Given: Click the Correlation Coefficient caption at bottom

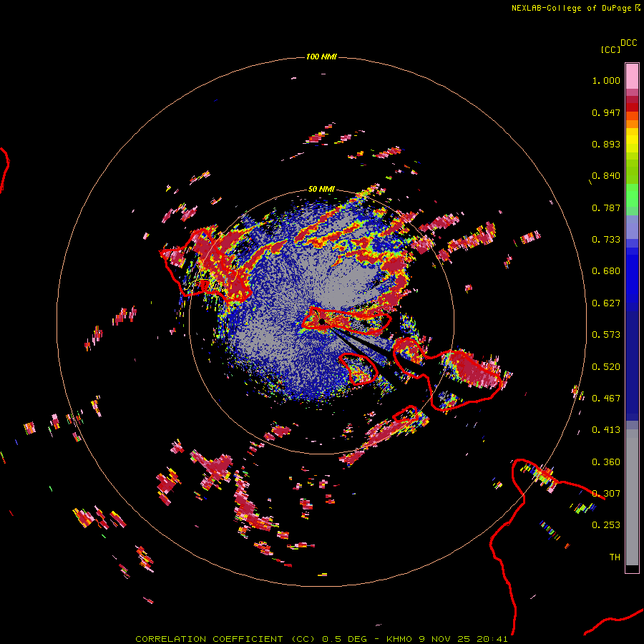Looking at the screenshot, I should (x=321, y=639).
